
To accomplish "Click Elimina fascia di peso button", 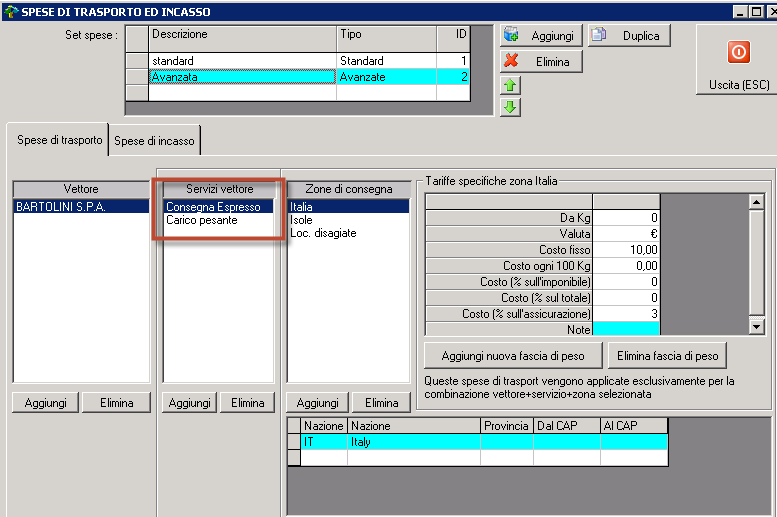I will pos(667,356).
